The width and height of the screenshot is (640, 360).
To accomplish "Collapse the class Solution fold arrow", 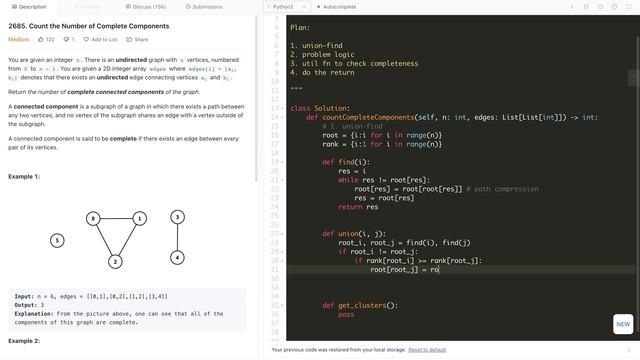I will pyautogui.click(x=282, y=109).
